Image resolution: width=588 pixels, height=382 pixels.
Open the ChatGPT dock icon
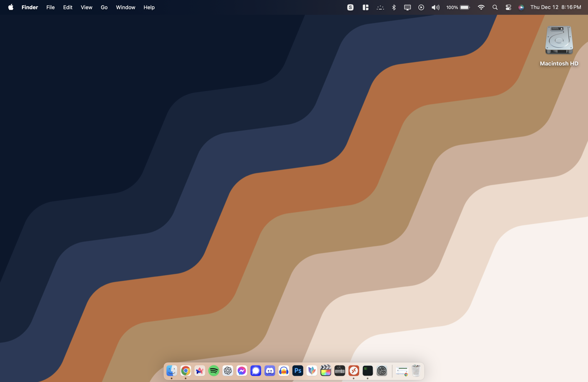pos(228,371)
